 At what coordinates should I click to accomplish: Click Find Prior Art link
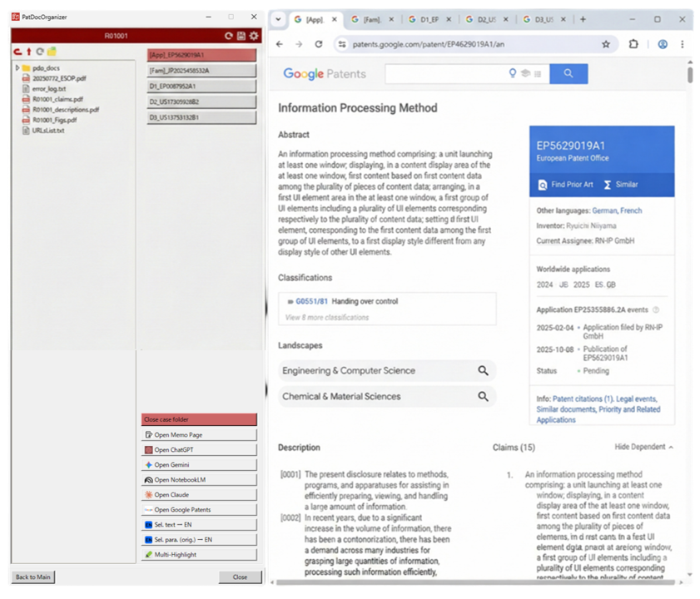tap(567, 185)
